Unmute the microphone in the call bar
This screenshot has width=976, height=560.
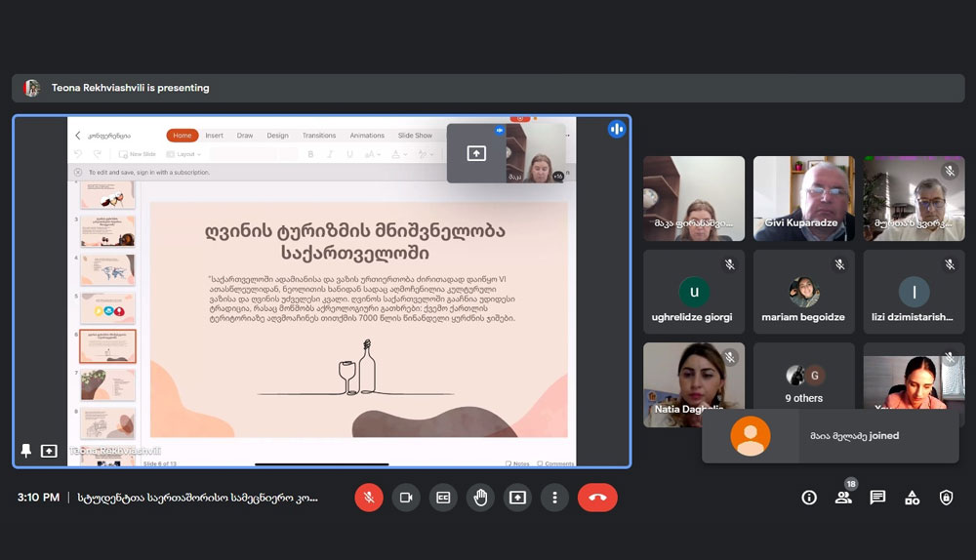(369, 498)
